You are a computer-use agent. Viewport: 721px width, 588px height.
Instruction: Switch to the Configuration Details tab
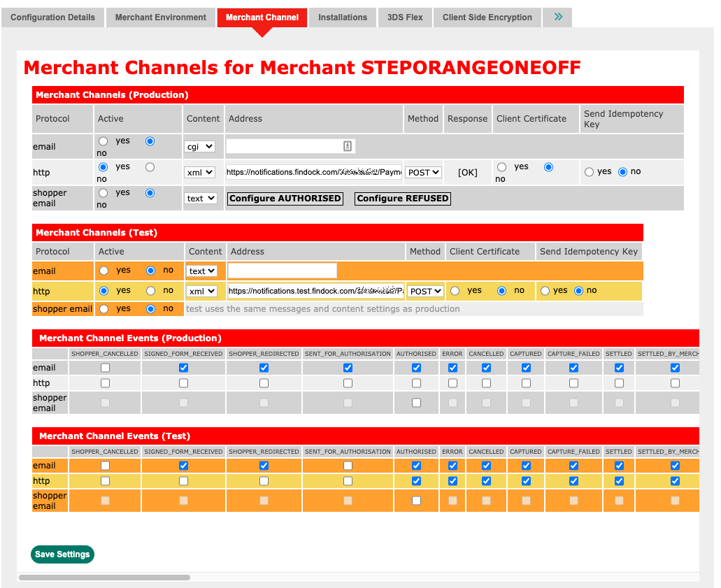point(52,17)
